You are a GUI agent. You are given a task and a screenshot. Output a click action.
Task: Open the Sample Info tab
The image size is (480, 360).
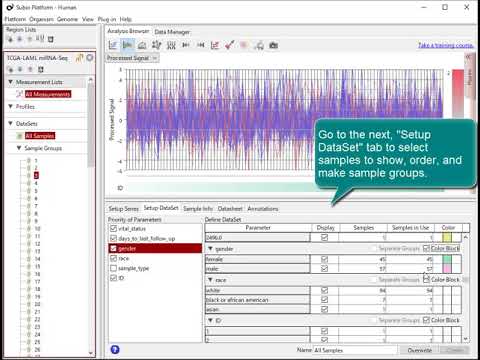click(x=198, y=209)
